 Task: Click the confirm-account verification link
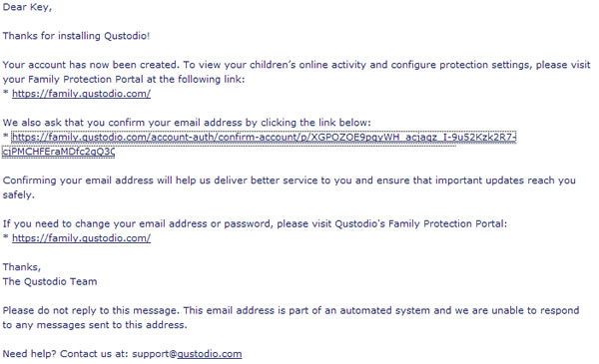pyautogui.click(x=264, y=137)
